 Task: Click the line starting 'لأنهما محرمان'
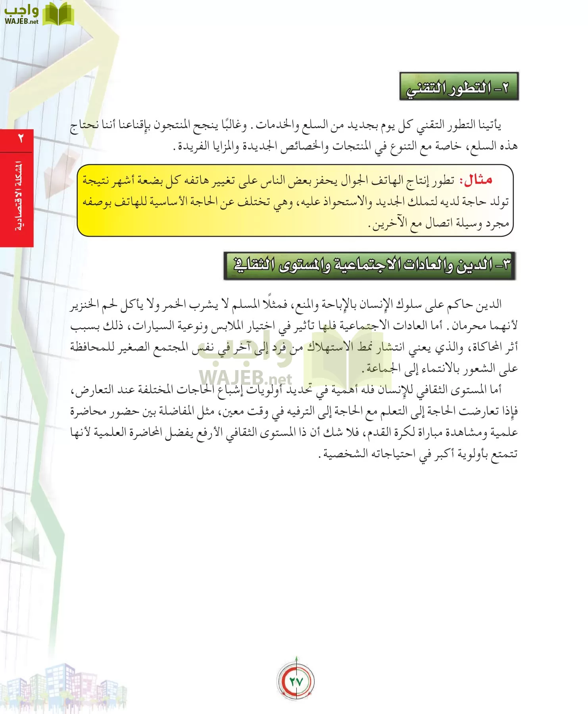point(294,326)
